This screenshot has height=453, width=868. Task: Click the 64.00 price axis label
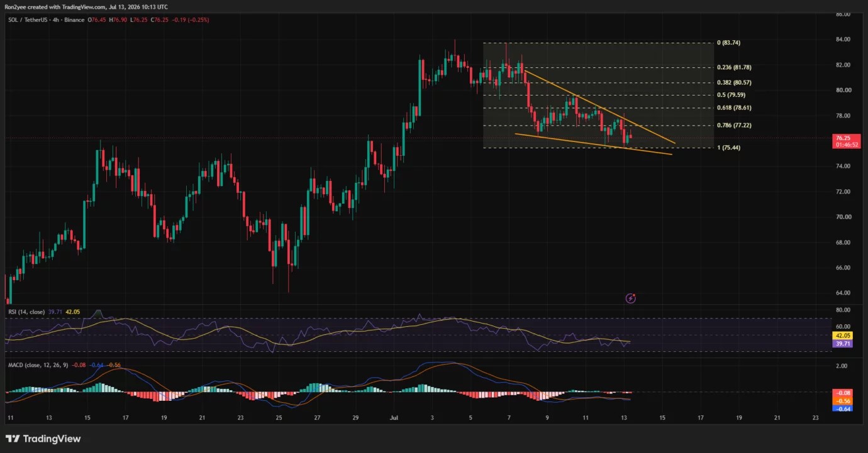[842, 293]
